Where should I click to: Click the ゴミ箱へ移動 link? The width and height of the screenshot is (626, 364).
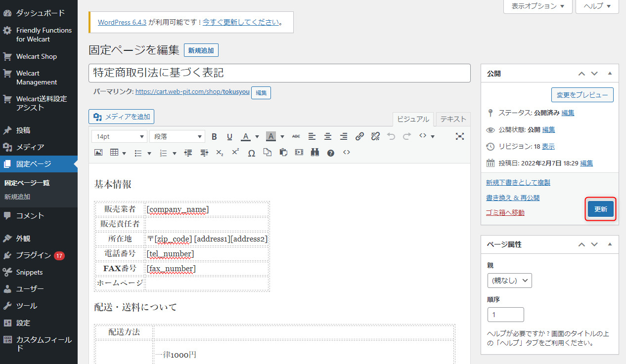505,212
